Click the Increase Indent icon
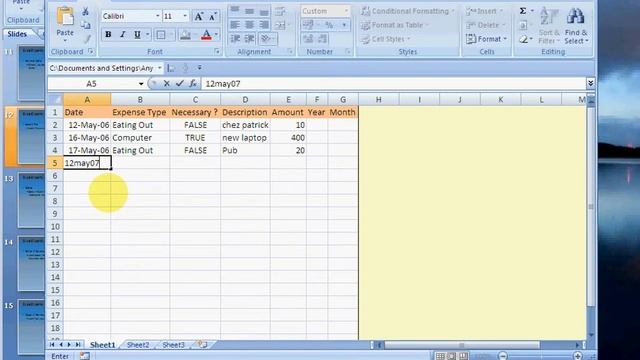Screen dimensions: 640x360 tap(249, 39)
